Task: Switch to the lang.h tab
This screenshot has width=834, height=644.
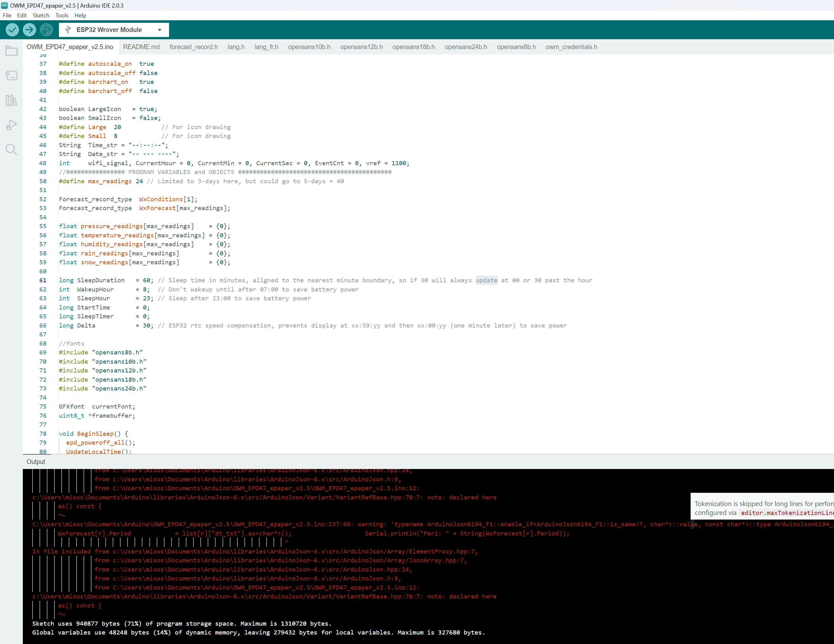Action: pos(236,47)
